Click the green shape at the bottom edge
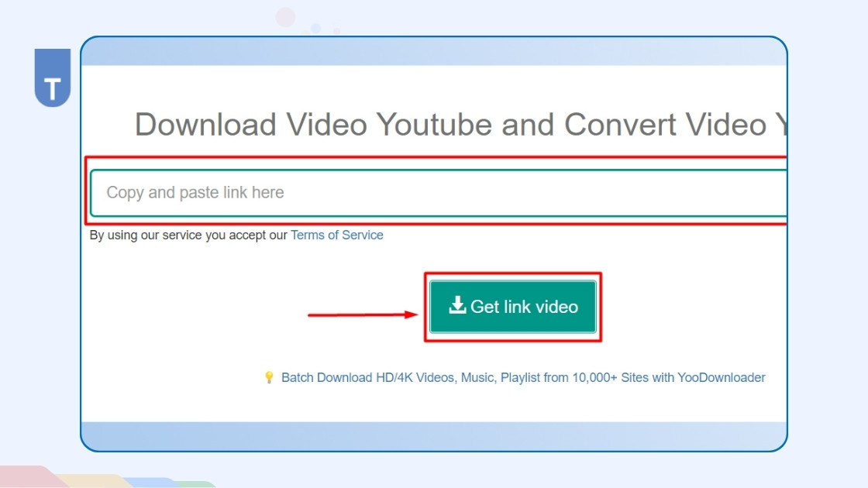Screen dimensions: 868x488 point(198,484)
